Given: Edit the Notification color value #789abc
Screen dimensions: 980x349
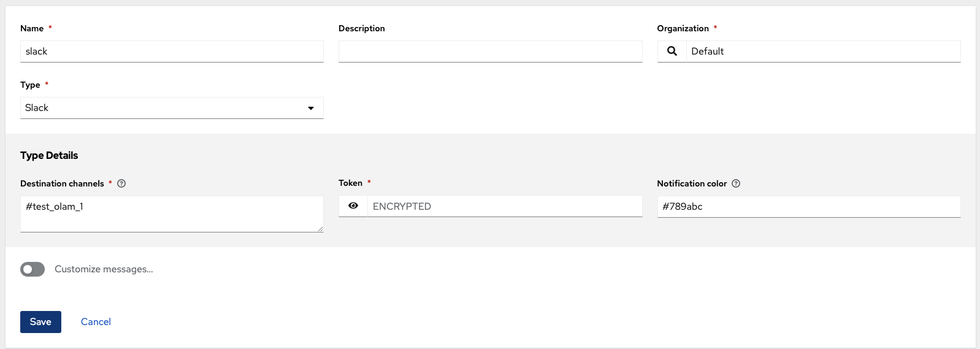Looking at the screenshot, I should (808, 207).
